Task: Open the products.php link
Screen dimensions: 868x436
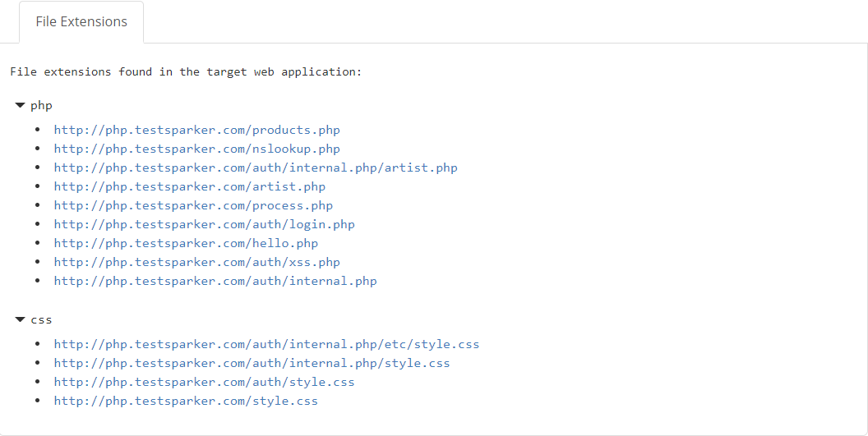Action: (196, 130)
